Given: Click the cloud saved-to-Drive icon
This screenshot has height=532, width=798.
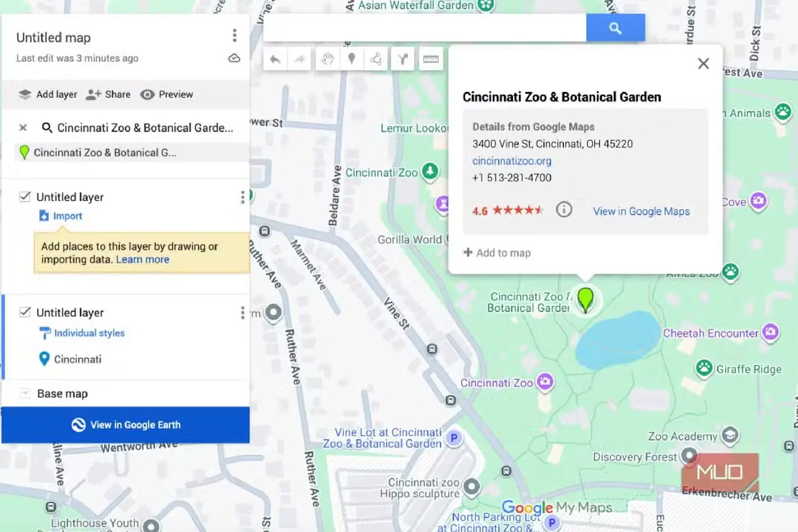Looking at the screenshot, I should [234, 58].
